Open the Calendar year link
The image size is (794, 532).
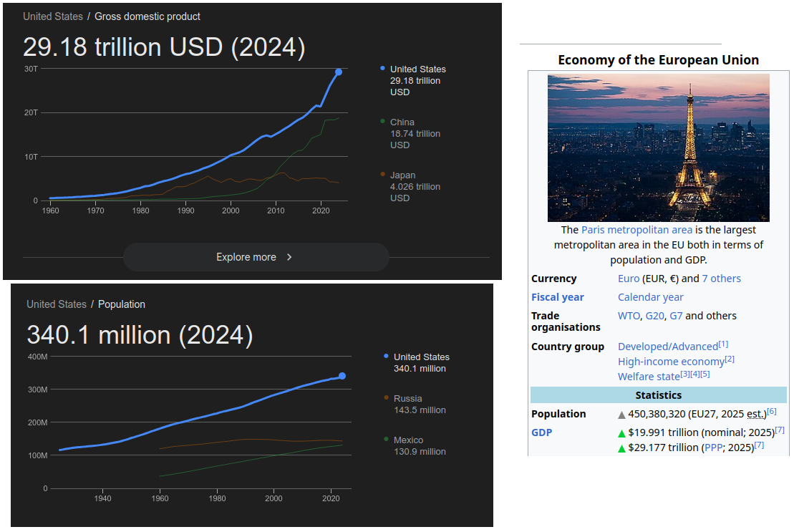click(x=650, y=297)
